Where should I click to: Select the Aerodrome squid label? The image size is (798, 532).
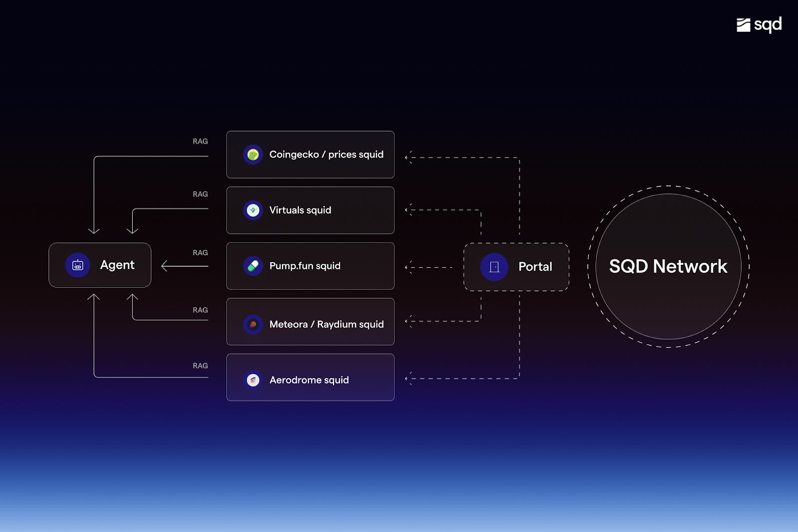click(x=309, y=380)
